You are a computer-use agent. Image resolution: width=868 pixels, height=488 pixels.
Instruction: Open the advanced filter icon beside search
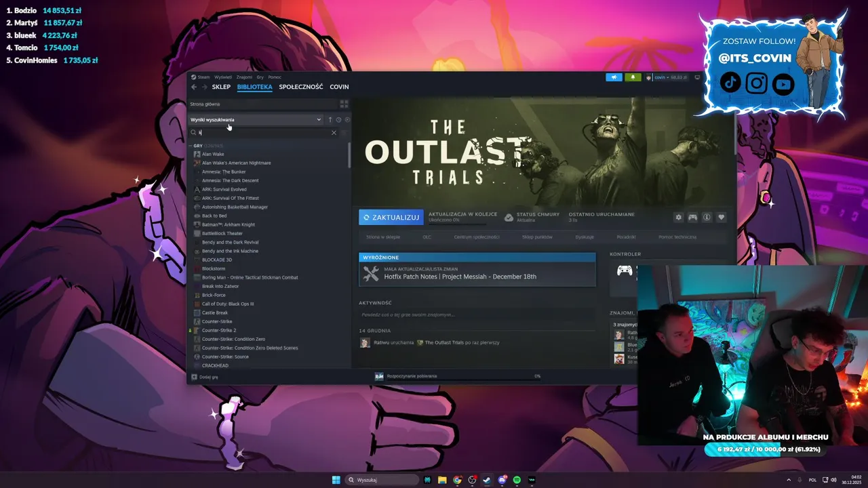click(x=344, y=133)
